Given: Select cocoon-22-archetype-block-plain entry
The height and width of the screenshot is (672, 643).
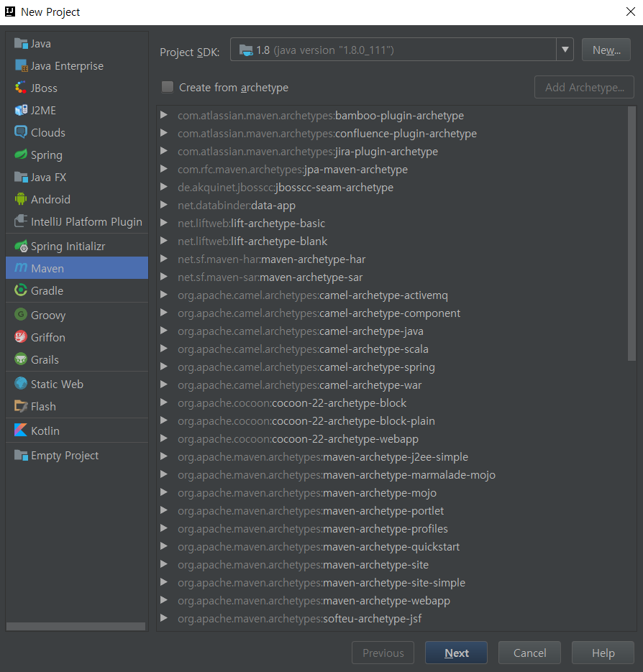Looking at the screenshot, I should click(306, 421).
